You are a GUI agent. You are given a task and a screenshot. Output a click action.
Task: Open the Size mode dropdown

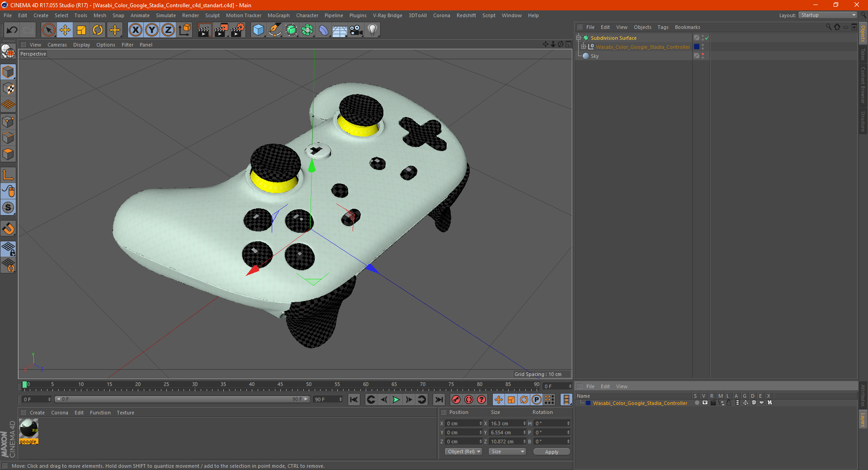[507, 451]
